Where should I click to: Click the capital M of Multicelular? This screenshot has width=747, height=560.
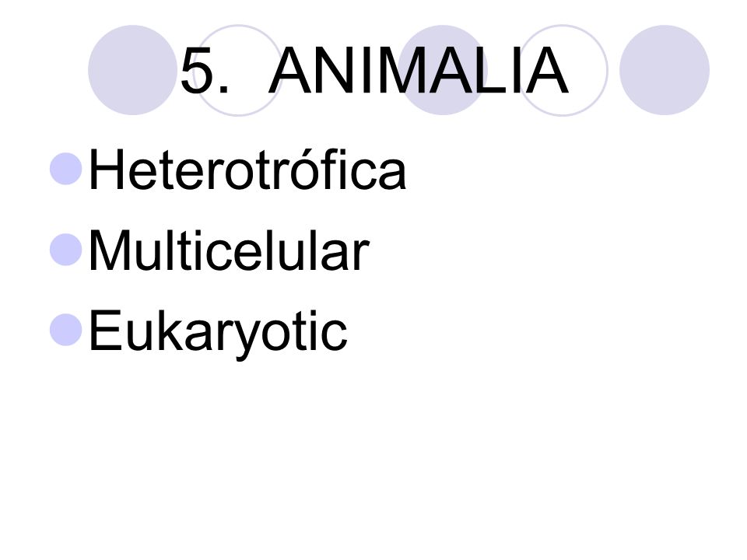[110, 250]
